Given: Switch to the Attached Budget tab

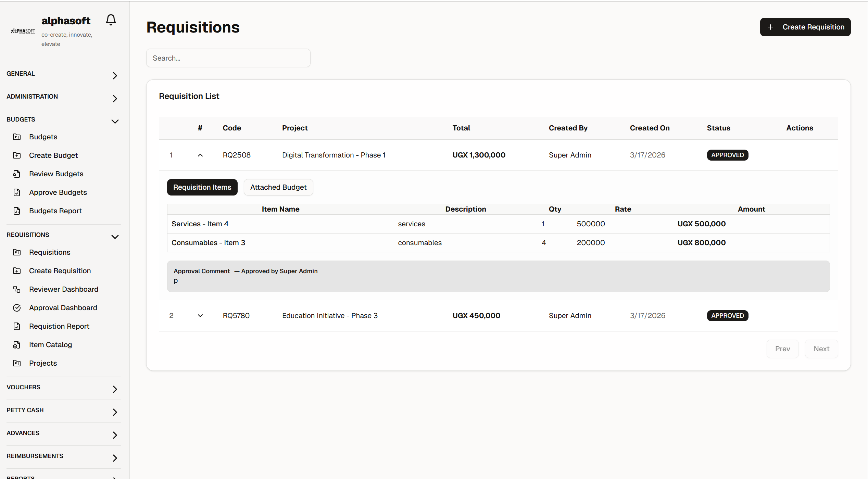Looking at the screenshot, I should click(278, 187).
